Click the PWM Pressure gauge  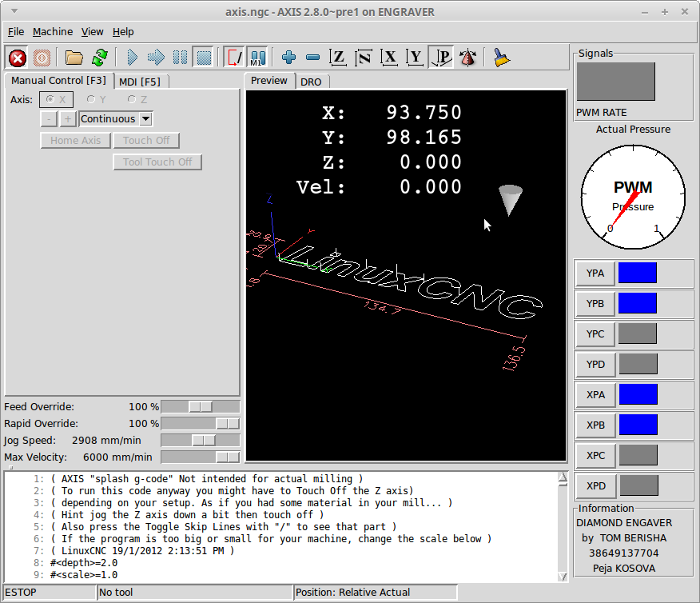(x=633, y=197)
